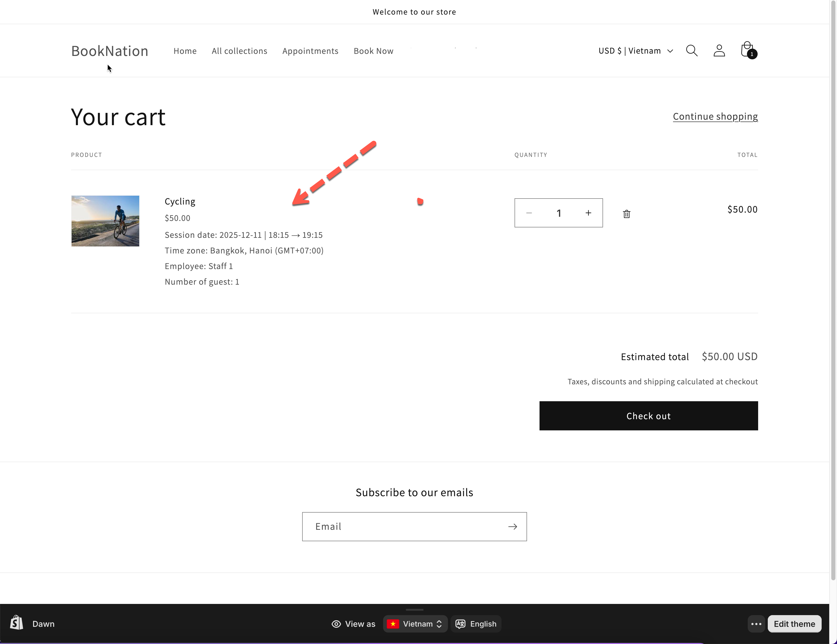The width and height of the screenshot is (837, 644).
Task: Open the search magnifier icon
Action: point(691,50)
